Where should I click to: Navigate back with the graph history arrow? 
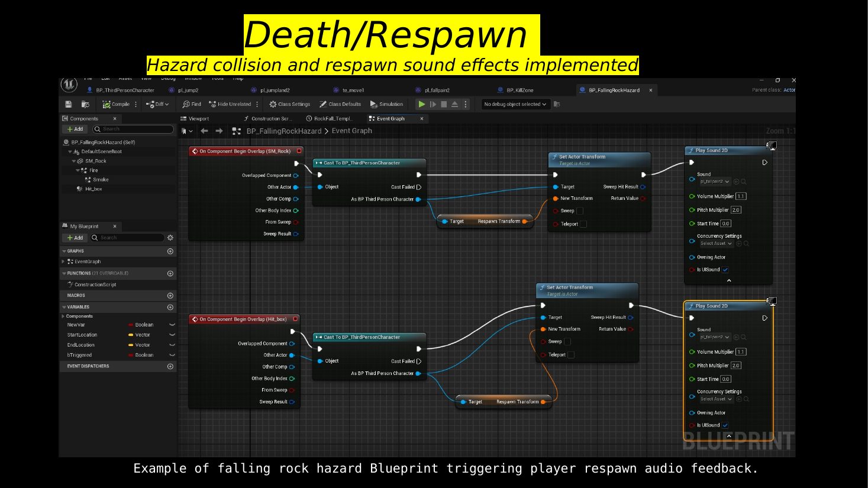(x=204, y=131)
